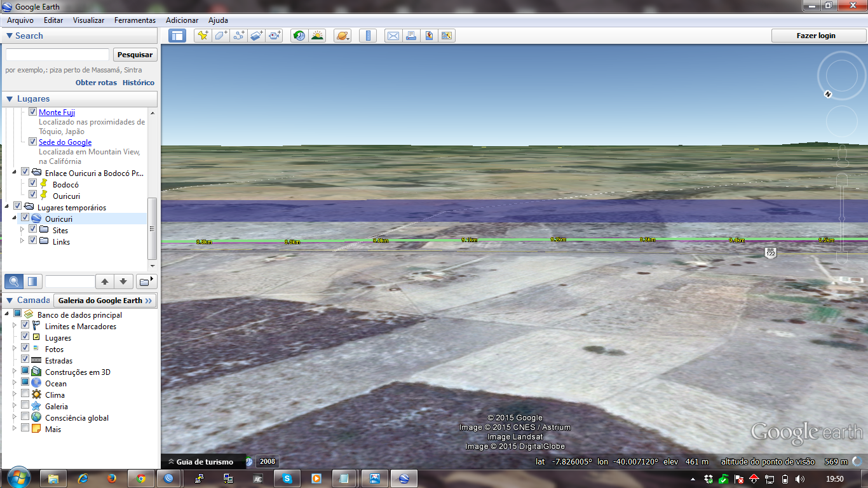The image size is (868, 488).
Task: Open the Histórico link
Action: pos(139,83)
